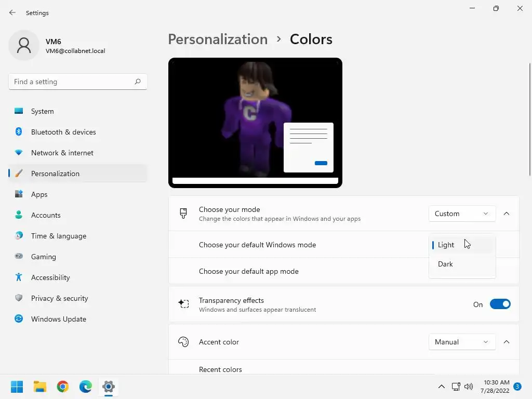The image size is (532, 399).
Task: Click the desktop preview thumbnail
Action: pos(255,123)
